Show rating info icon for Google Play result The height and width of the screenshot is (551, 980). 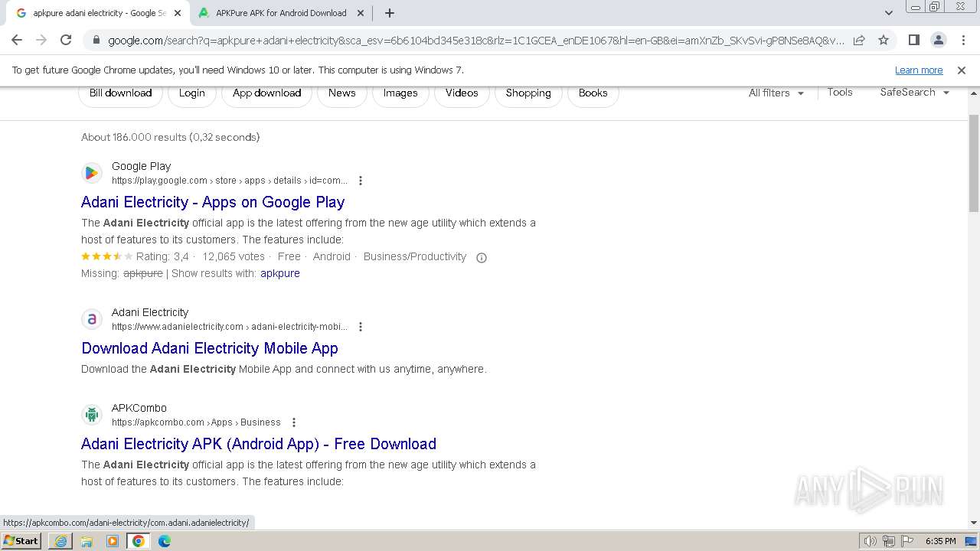click(482, 257)
